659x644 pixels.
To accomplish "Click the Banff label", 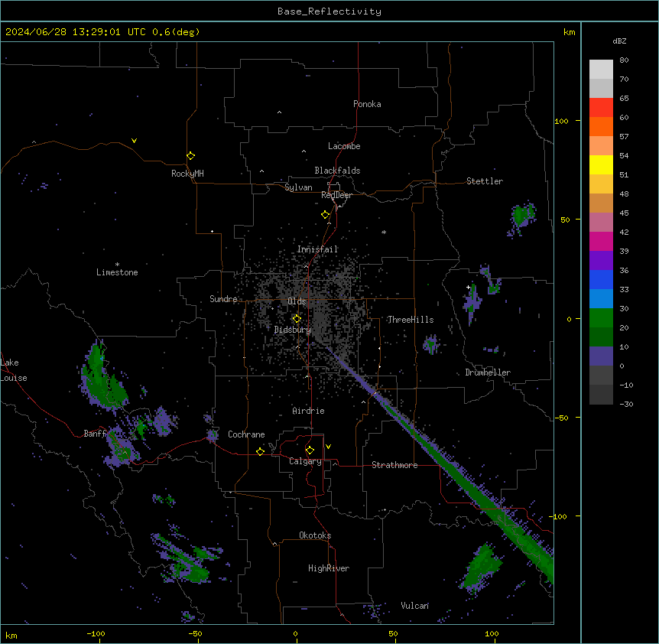I will [x=96, y=434].
